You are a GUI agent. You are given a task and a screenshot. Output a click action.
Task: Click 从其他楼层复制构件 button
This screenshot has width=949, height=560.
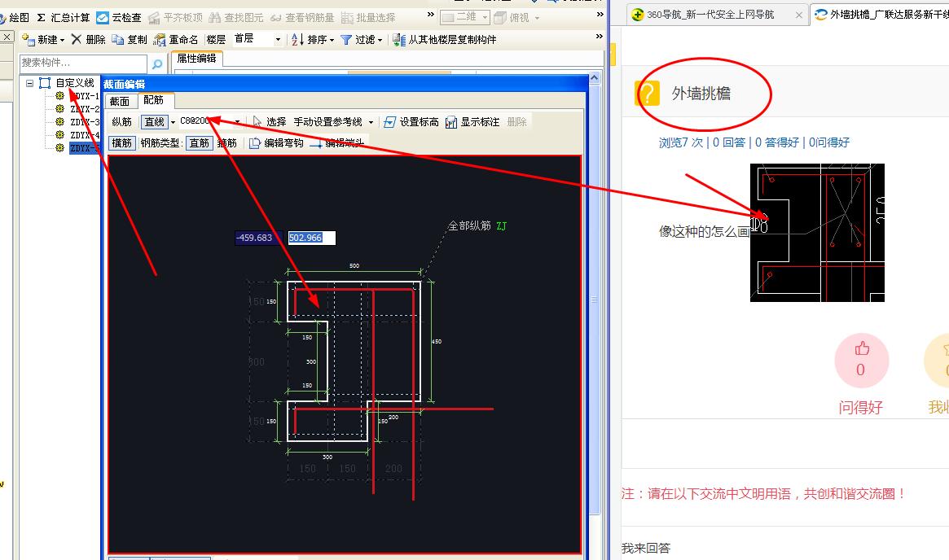(x=444, y=39)
